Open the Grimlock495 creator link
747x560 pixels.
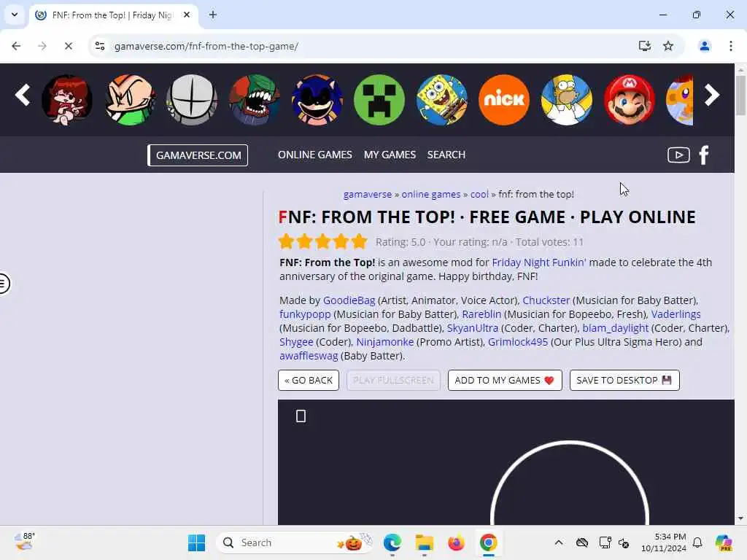click(x=518, y=342)
